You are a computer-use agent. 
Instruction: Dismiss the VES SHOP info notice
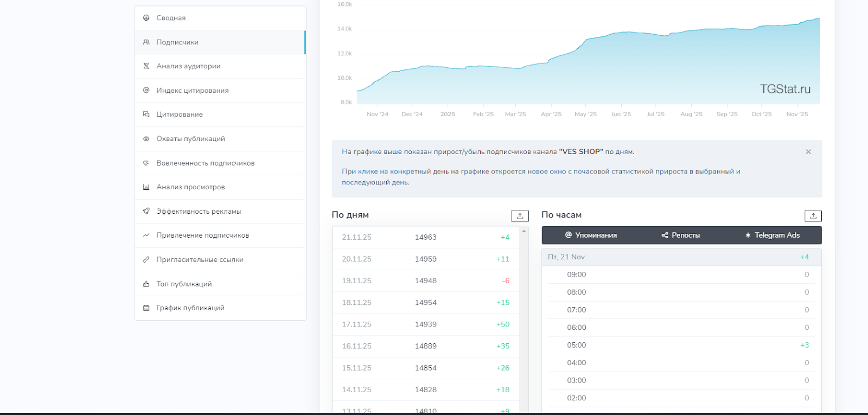808,152
